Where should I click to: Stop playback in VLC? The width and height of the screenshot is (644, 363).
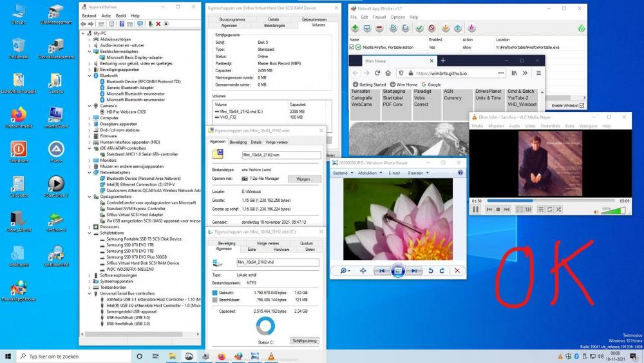click(498, 210)
